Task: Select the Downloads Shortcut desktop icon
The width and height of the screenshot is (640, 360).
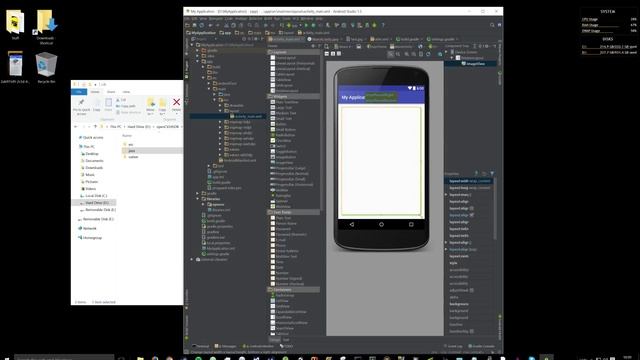Action: pyautogui.click(x=46, y=27)
